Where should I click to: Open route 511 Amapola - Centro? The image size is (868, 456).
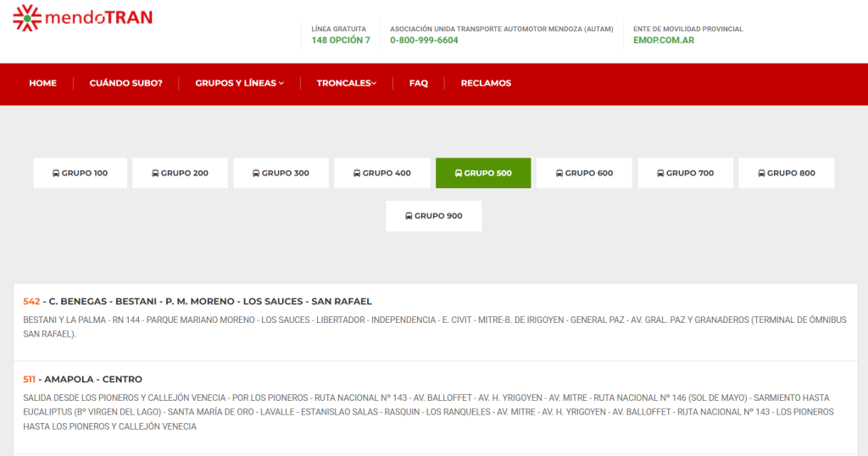(x=83, y=379)
